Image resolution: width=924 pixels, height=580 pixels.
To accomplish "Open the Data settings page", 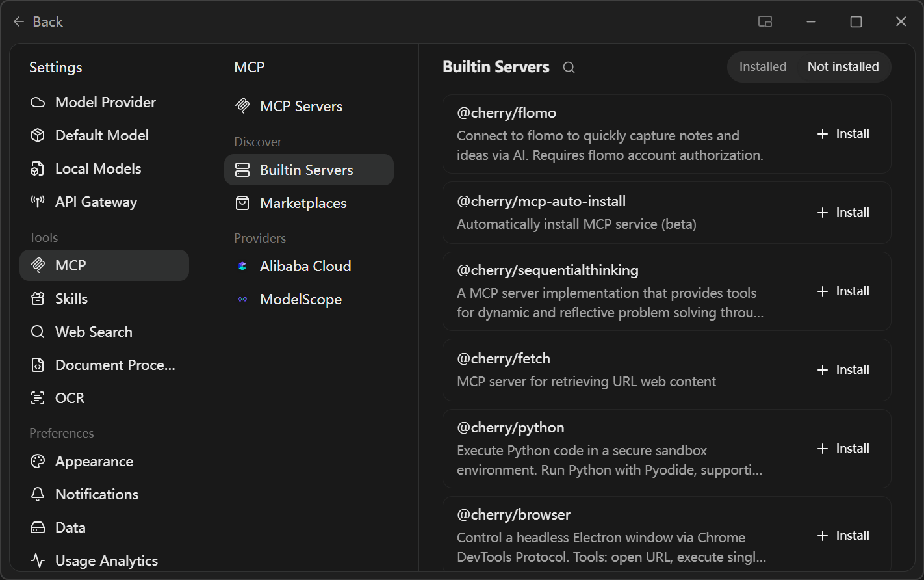I will (x=104, y=527).
